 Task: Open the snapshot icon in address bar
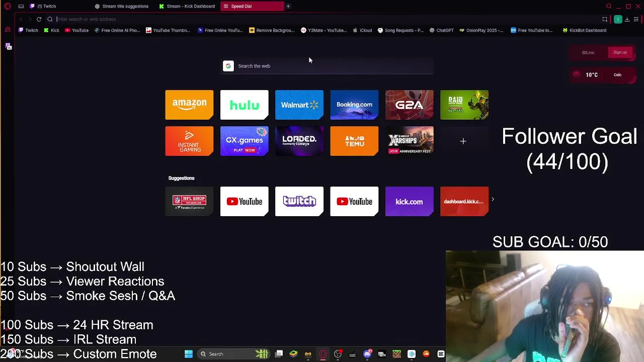[x=605, y=19]
